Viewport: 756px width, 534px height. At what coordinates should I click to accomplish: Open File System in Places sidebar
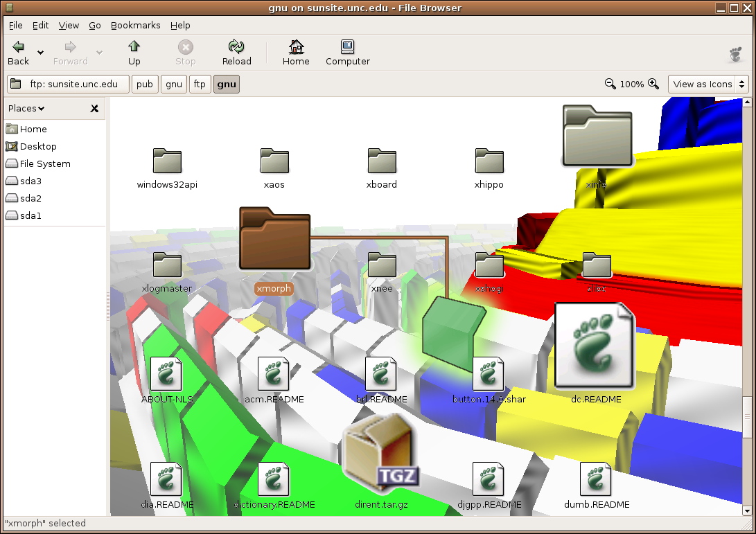pos(44,163)
